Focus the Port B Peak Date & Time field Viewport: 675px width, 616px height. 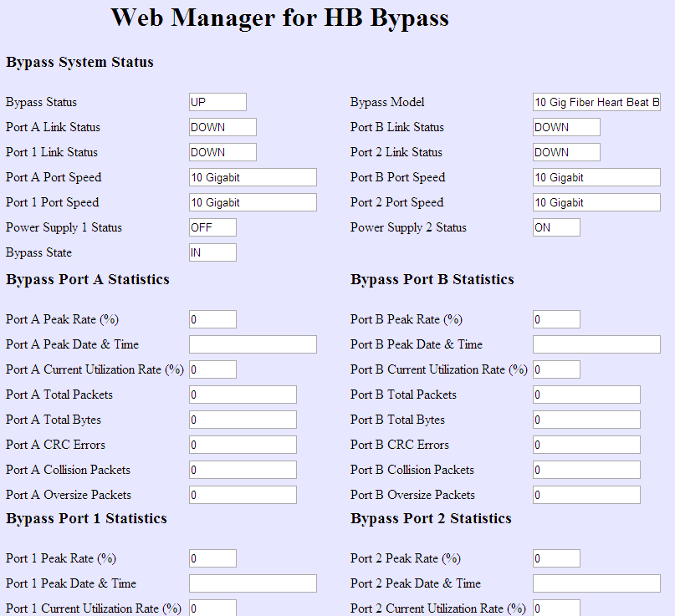pos(596,344)
